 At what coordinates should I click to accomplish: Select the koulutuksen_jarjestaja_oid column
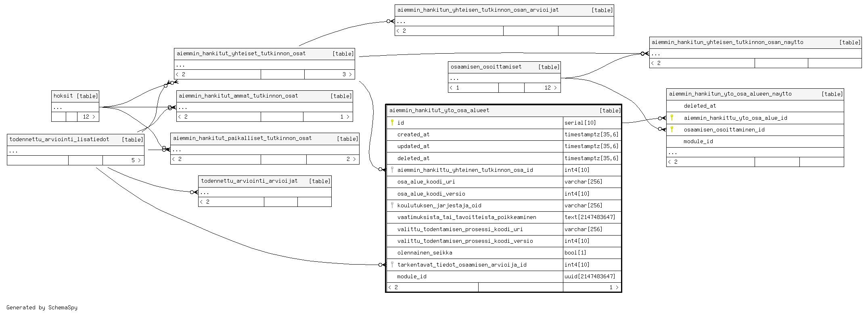(439, 205)
